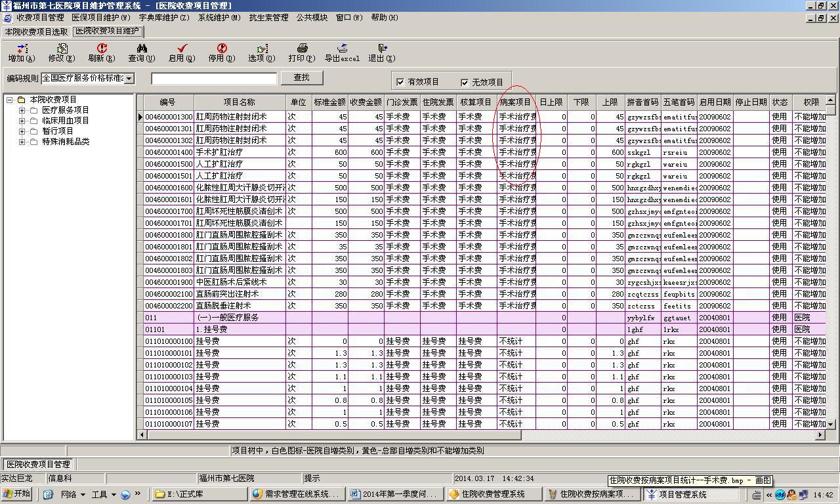
Task: Switch to 2014年第一季度 taskbar document
Action: [395, 495]
